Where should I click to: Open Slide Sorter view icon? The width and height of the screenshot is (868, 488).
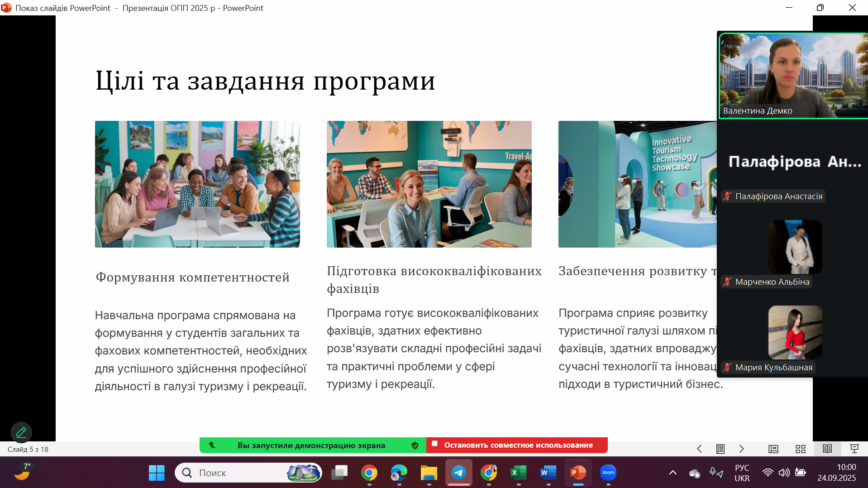[801, 449]
